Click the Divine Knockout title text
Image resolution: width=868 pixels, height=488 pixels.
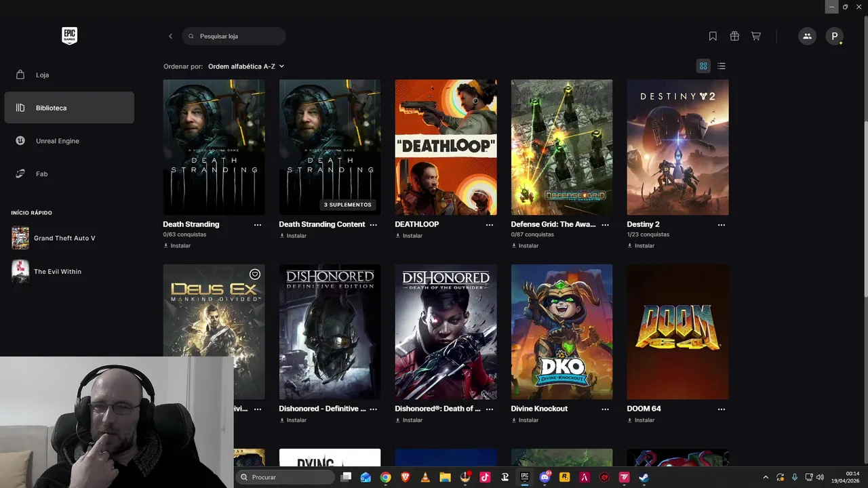click(x=539, y=409)
